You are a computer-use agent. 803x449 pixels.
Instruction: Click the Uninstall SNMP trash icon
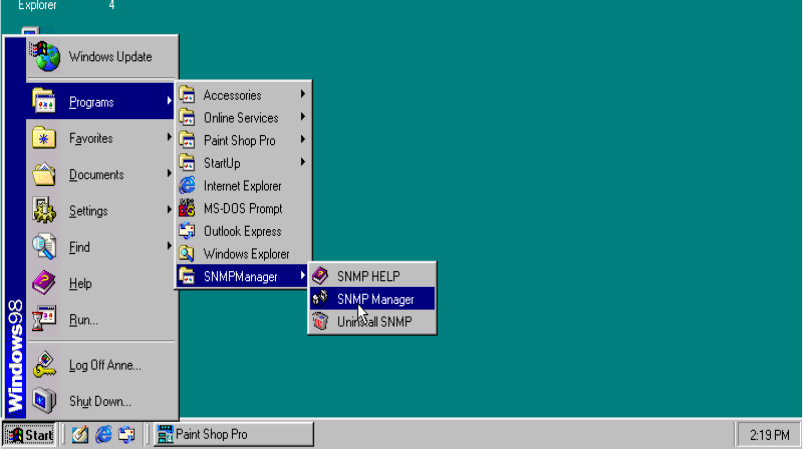[x=321, y=321]
